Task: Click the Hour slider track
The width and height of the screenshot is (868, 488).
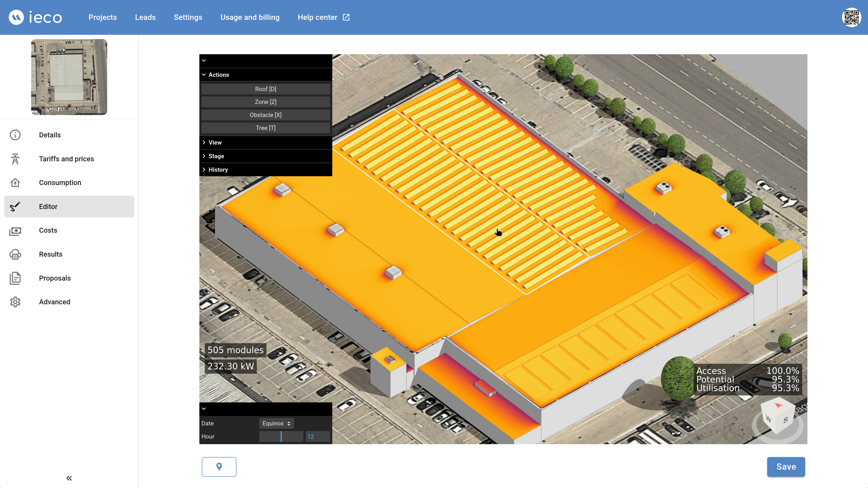Action: [x=281, y=436]
